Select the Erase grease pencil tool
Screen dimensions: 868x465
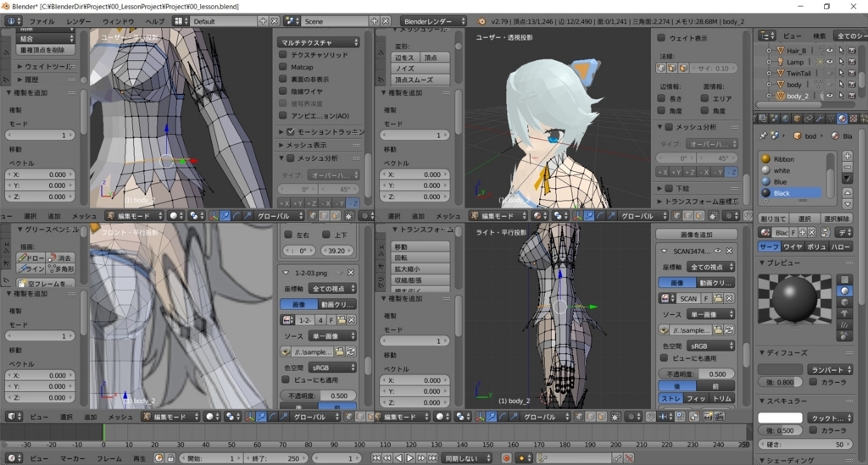click(x=60, y=257)
